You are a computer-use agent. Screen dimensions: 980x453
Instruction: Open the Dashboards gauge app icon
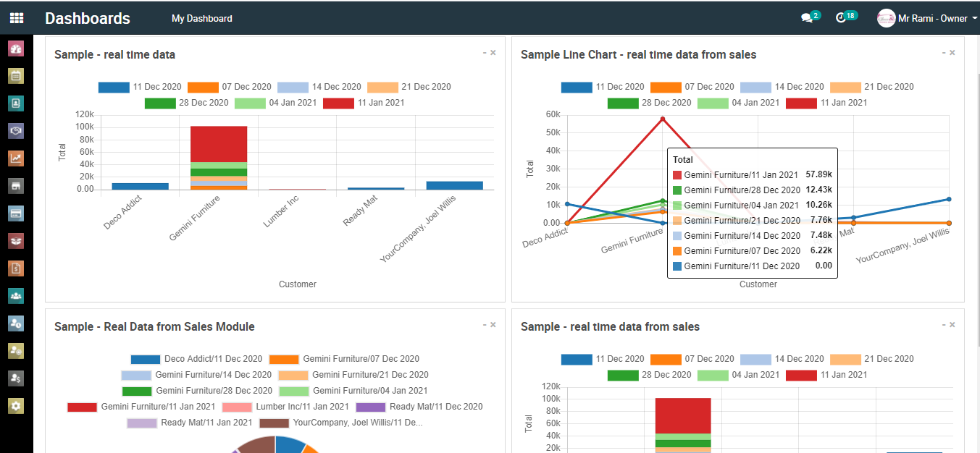coord(16,48)
